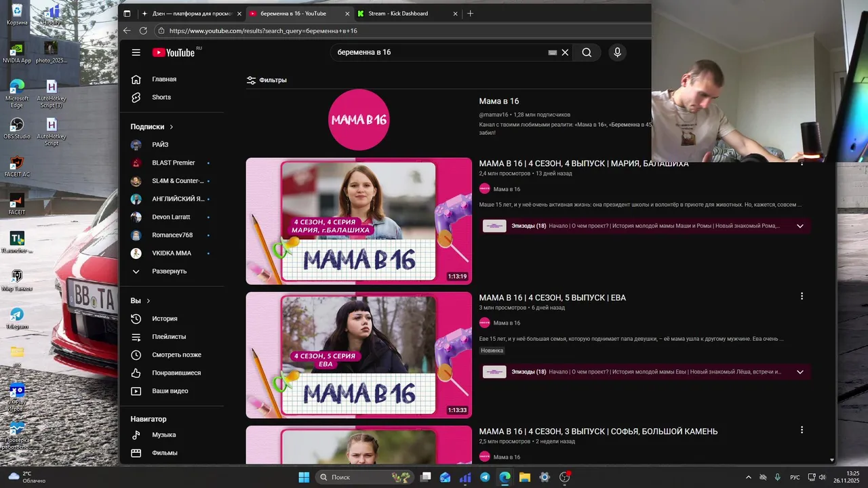Viewport: 868px width, 488px height.
Task: Open the YouTube hamburger guide menu
Action: coord(136,52)
